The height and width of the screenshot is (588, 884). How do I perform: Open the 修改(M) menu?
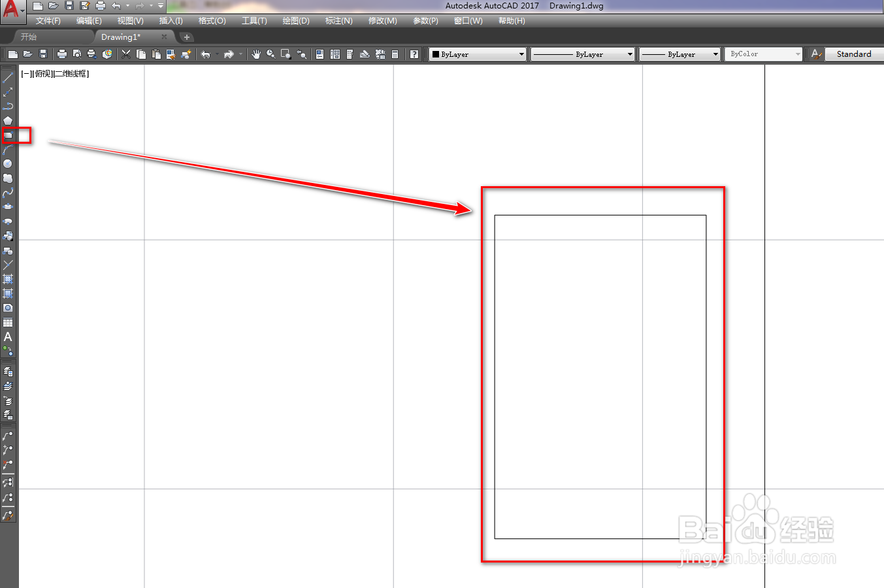pyautogui.click(x=382, y=21)
